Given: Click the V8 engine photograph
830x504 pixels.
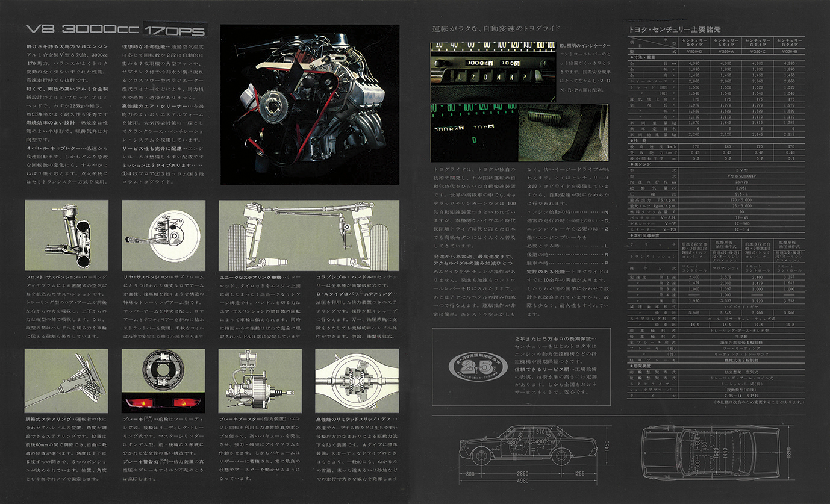Looking at the screenshot, I should click(310, 105).
